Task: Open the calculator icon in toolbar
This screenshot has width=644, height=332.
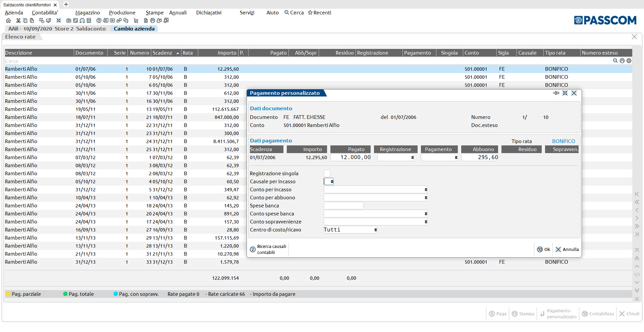Action: pos(89,20)
